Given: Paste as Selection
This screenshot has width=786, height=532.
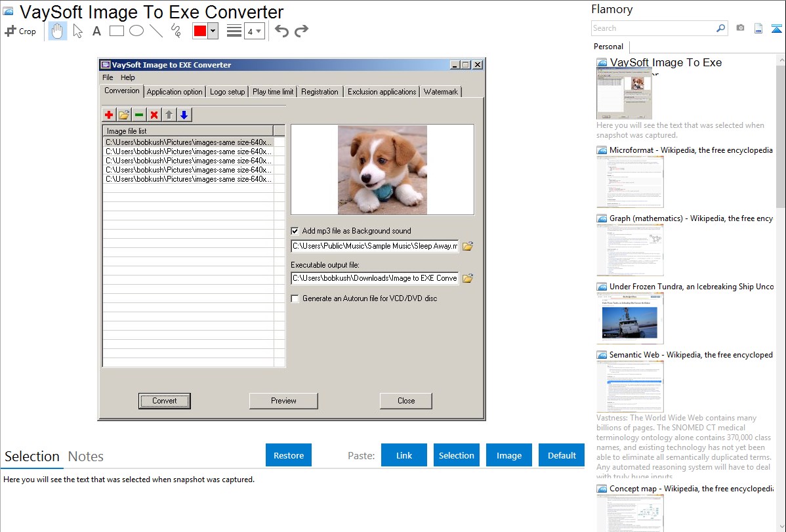Looking at the screenshot, I should (x=457, y=455).
